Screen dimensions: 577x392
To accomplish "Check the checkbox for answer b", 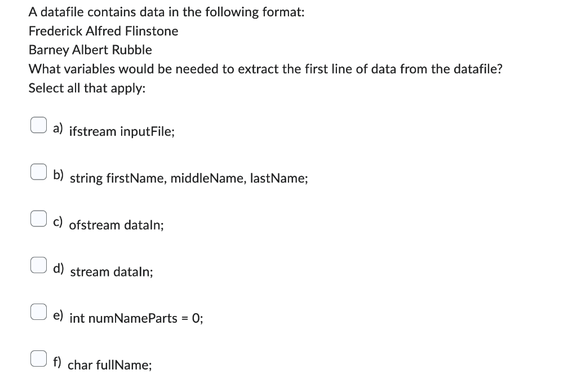I will pyautogui.click(x=38, y=171).
